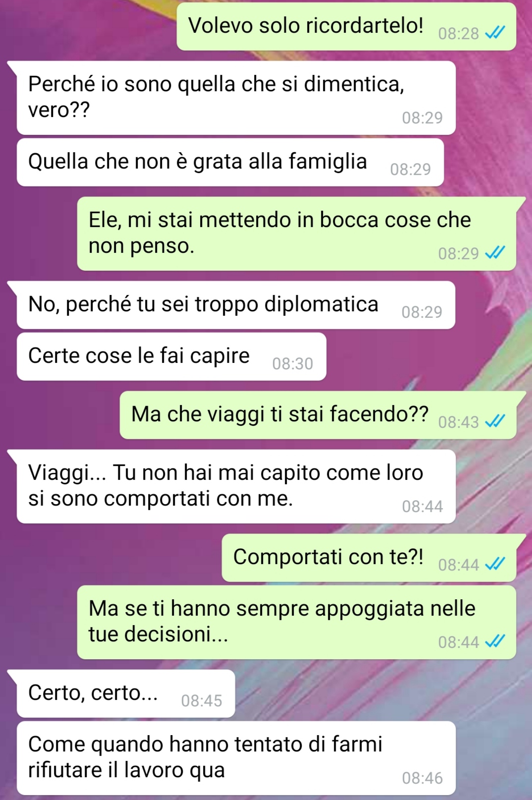Tap the 'Ma se ti hanno sempre appoggiata' message
532x800 pixels.
pos(296,622)
